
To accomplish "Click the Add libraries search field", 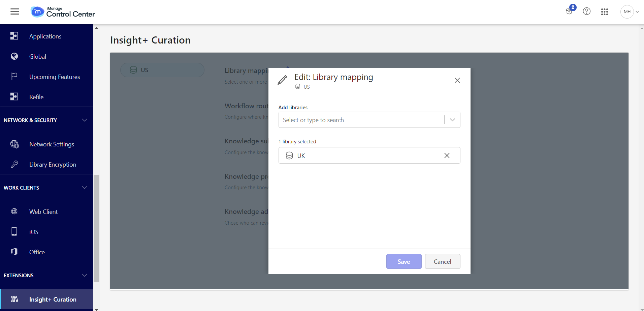I will tap(360, 120).
